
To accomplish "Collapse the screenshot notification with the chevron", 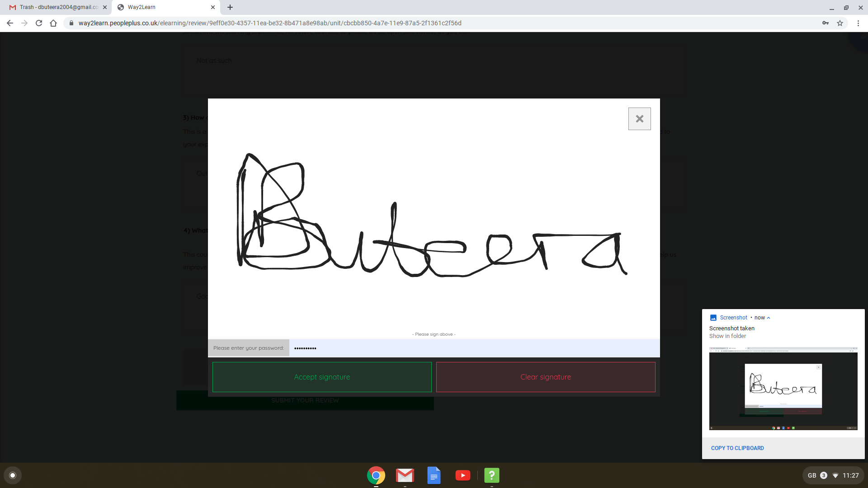I will [769, 317].
